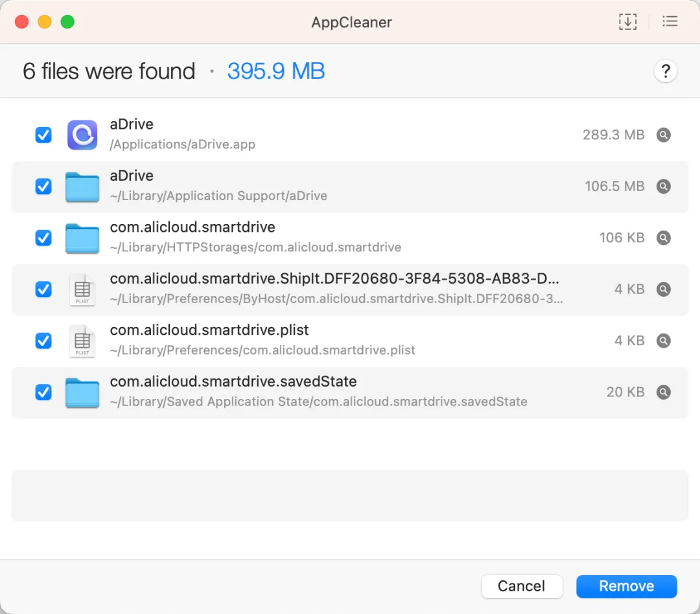Click plist icon for com.alicloud.smartdrive.plist

point(82,341)
